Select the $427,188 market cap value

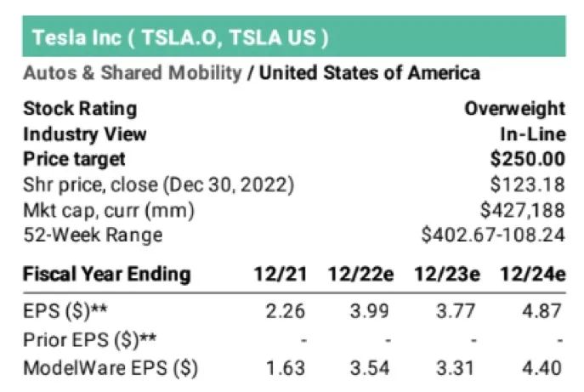pyautogui.click(x=523, y=210)
